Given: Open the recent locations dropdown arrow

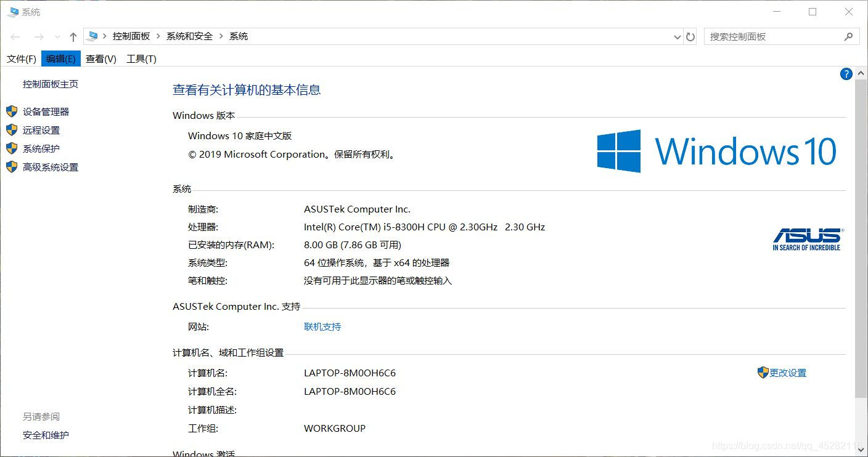Looking at the screenshot, I should (57, 37).
